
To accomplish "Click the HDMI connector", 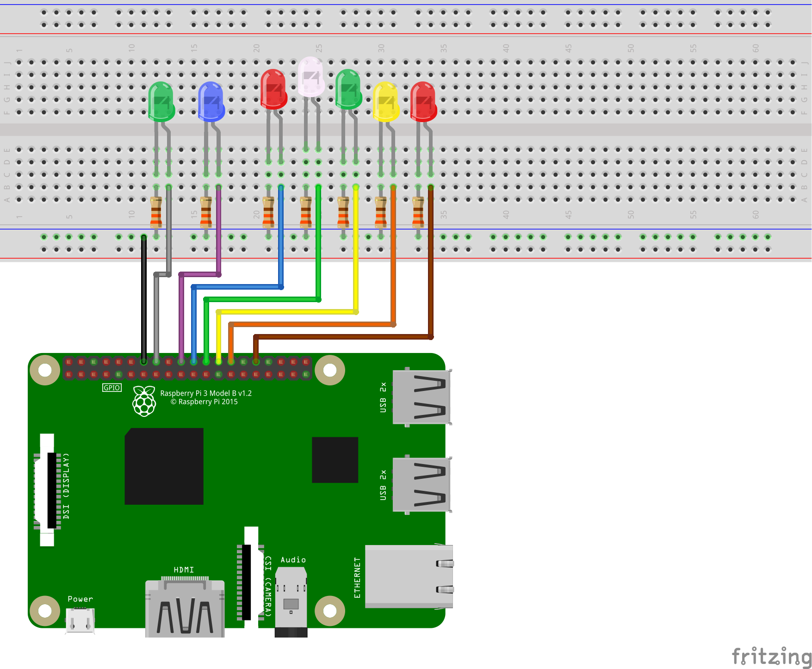I will (x=185, y=608).
